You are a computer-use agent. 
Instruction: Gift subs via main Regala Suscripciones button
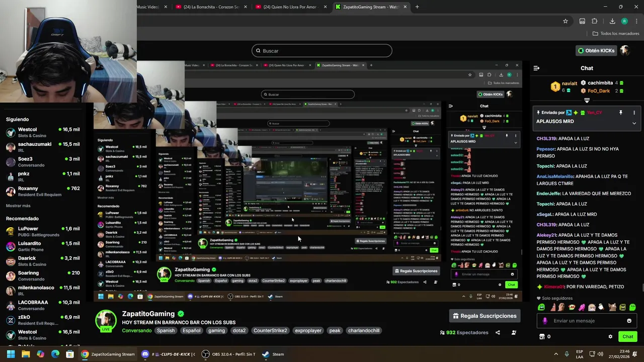click(485, 316)
